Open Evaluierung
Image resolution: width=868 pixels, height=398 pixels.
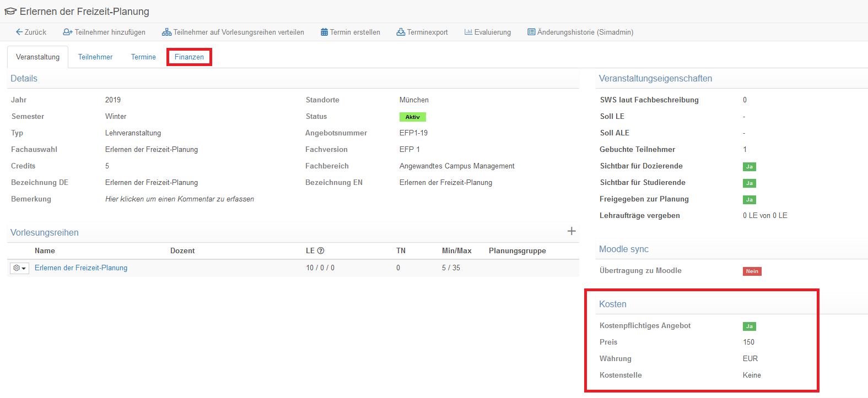tap(488, 32)
